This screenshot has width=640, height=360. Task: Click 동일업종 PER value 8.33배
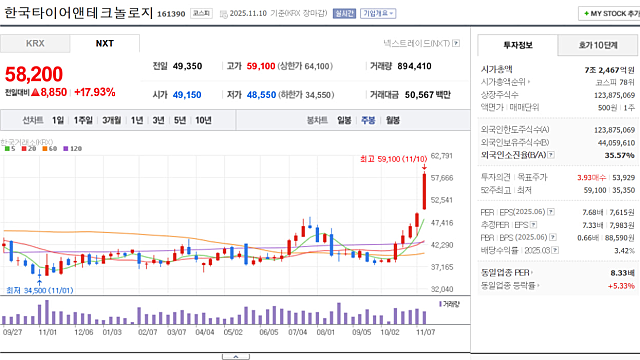click(623, 273)
